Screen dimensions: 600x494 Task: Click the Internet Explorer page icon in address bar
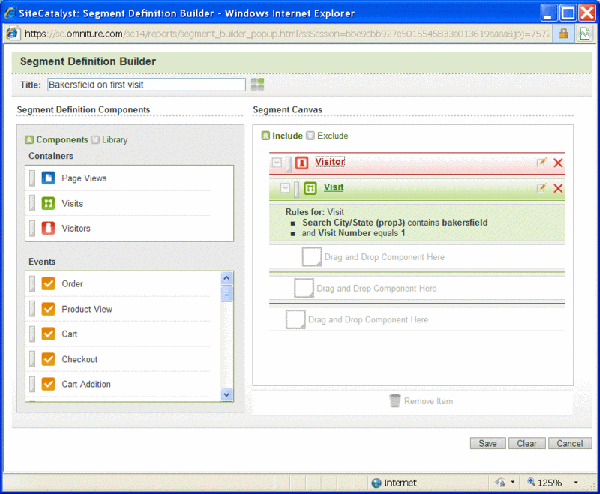(x=12, y=34)
